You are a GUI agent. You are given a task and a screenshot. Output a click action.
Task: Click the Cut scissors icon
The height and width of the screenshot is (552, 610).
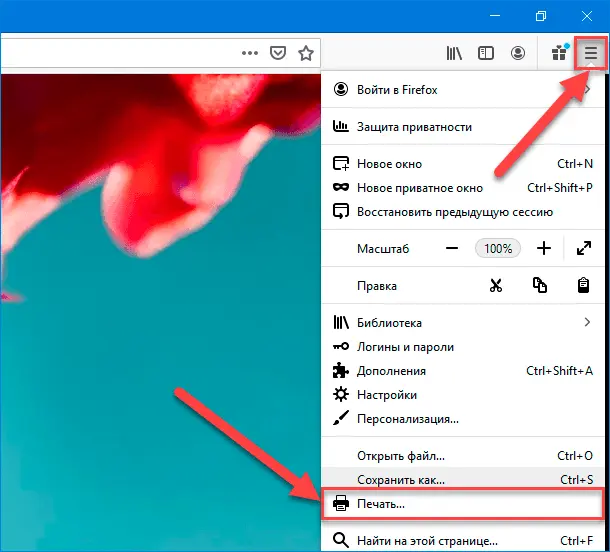496,286
